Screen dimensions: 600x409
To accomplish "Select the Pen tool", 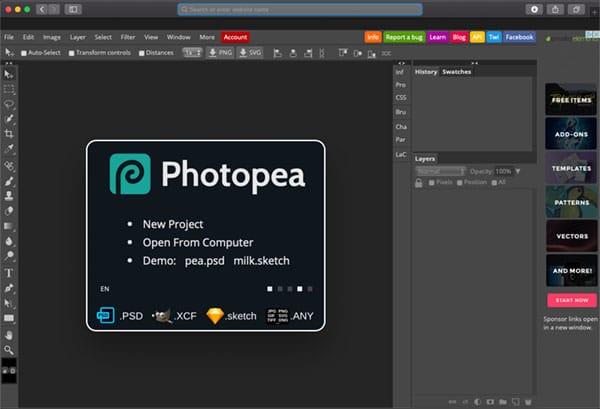I will [x=8, y=288].
